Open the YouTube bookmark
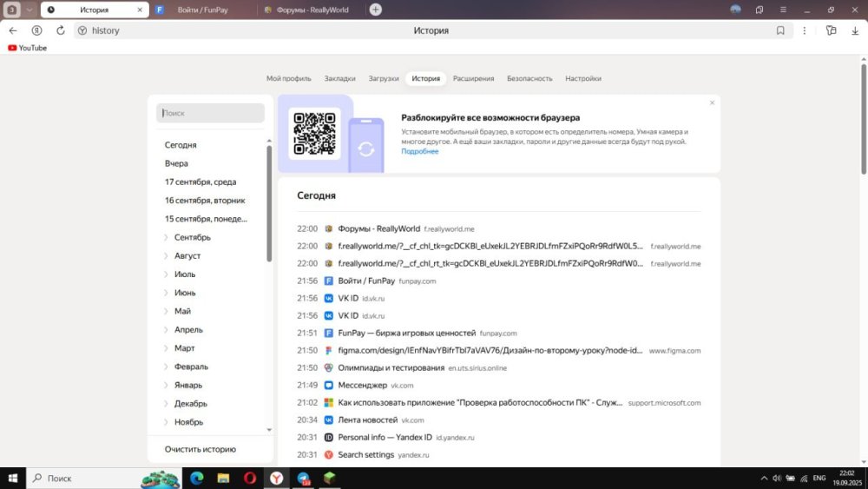The width and height of the screenshot is (868, 489). (x=27, y=48)
